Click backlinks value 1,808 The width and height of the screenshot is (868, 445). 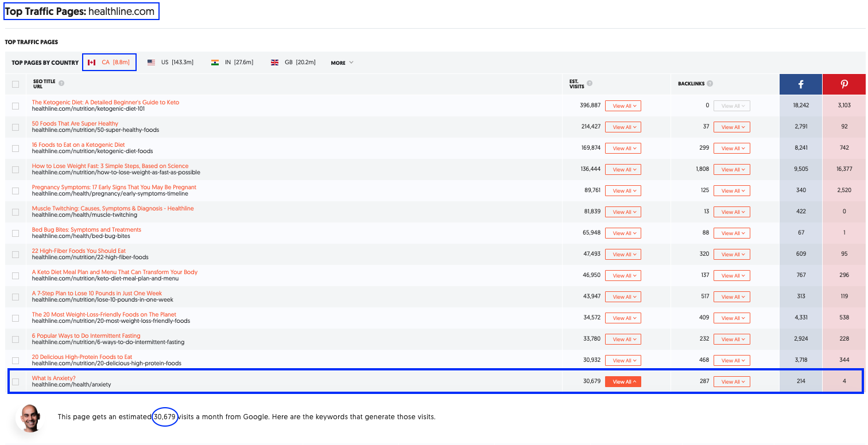[x=702, y=169]
